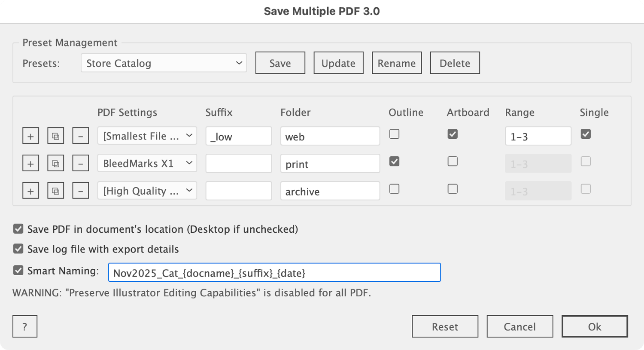Duplicate the web folder preset row

coord(55,136)
